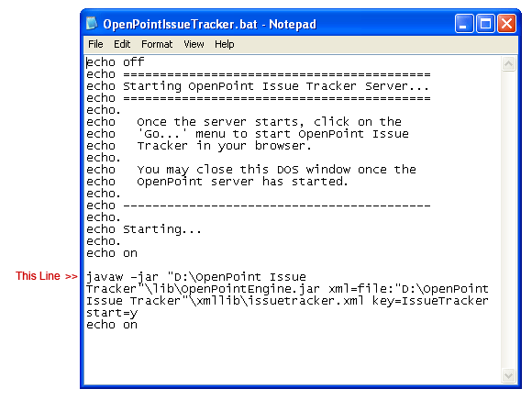Click the scrollbar up arrow
The height and width of the screenshot is (400, 532).
pyautogui.click(x=508, y=64)
